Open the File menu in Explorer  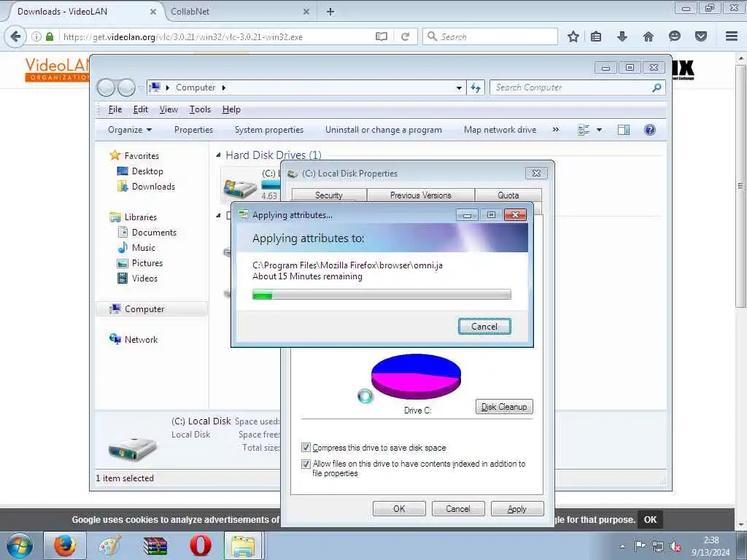[115, 109]
